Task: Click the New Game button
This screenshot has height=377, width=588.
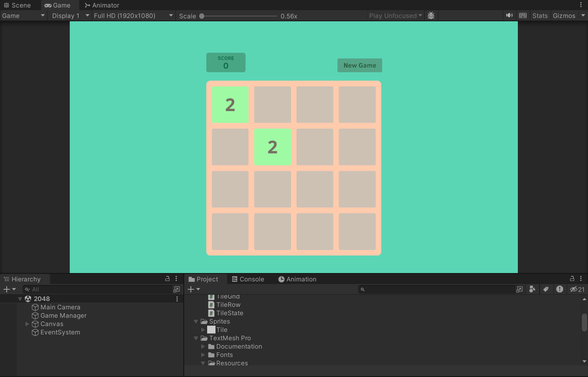Action: [x=360, y=65]
